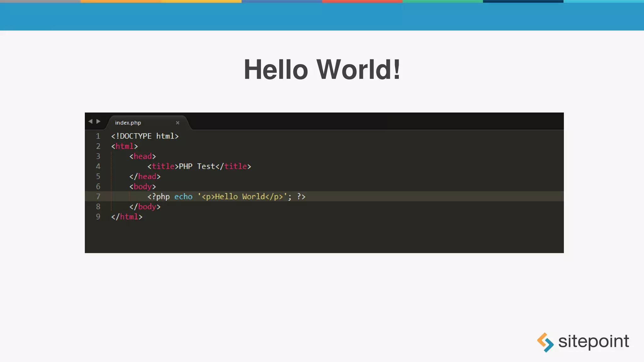Click line number 9 in gutter
The width and height of the screenshot is (644, 362).
[98, 217]
